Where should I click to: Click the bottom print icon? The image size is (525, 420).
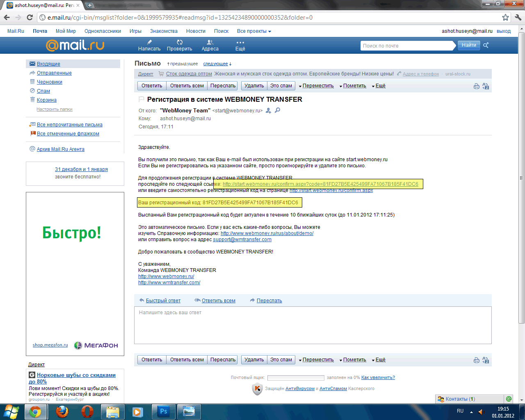tap(476, 360)
